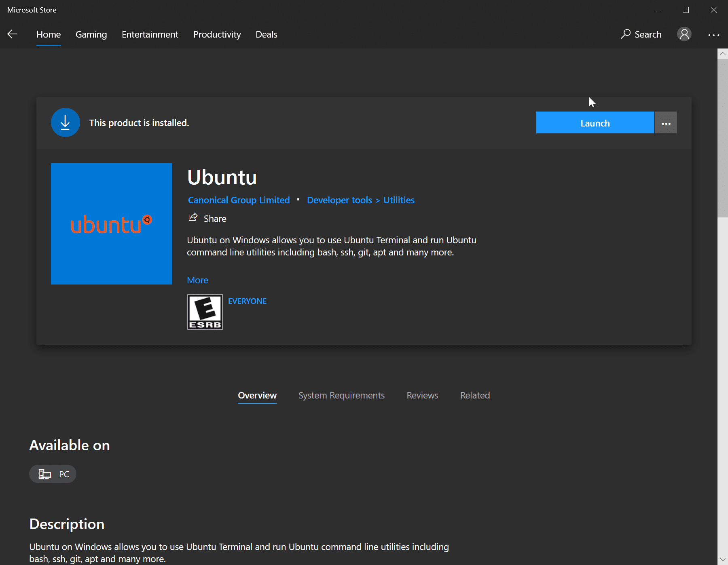728x565 pixels.
Task: Click the PC availability icon
Action: click(x=44, y=474)
